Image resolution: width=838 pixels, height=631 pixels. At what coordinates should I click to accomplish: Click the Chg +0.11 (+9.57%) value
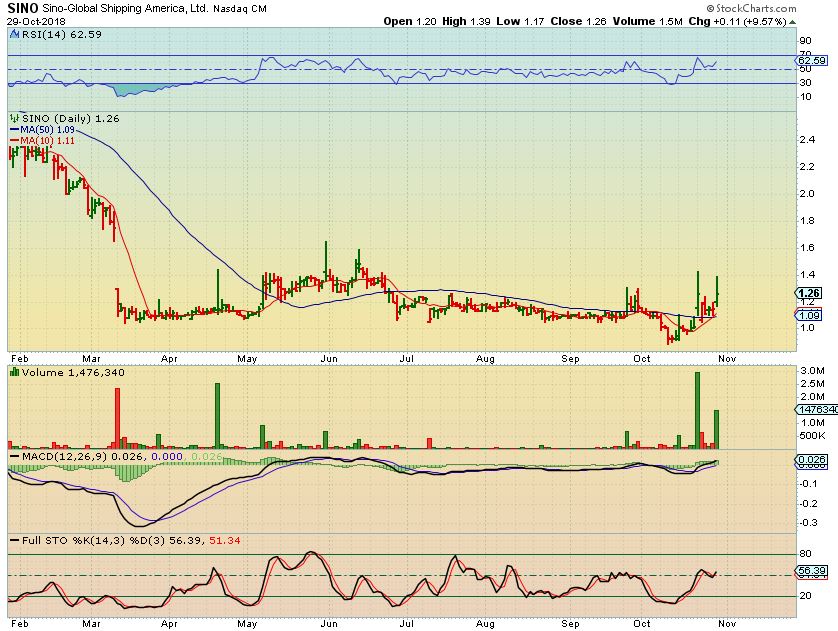737,22
